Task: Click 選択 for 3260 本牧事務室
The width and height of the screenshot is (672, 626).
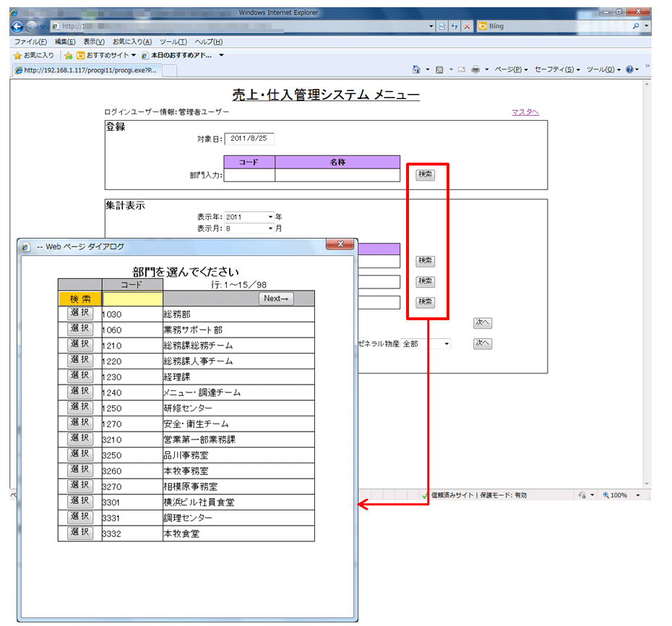Action: [80, 470]
